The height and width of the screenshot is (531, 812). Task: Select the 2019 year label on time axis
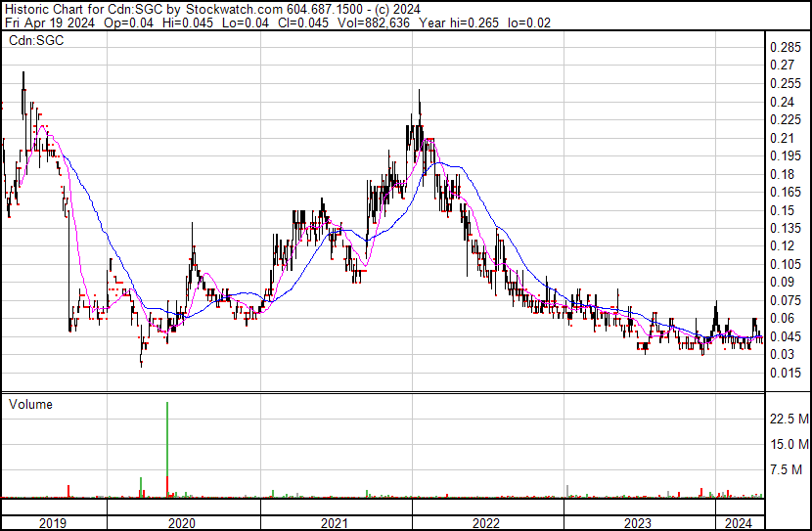(53, 522)
